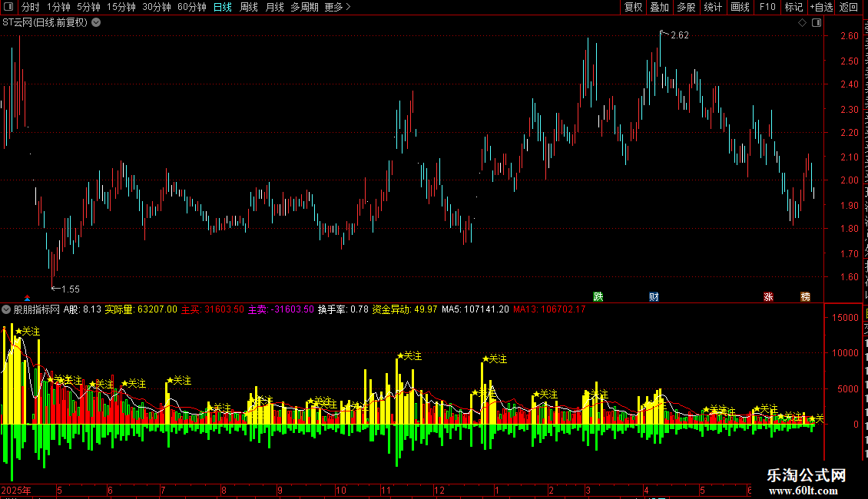Expand the ST云网 chart title dropdown arrow
Image resolution: width=868 pixels, height=499 pixels.
coord(96,23)
